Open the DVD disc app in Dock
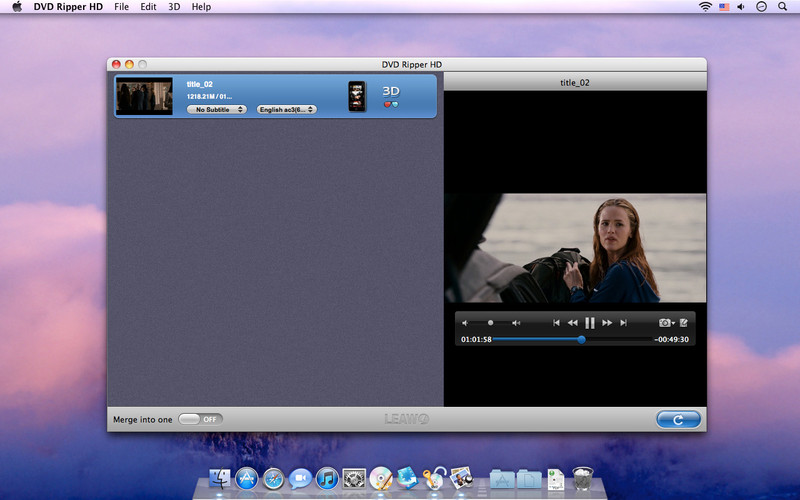Viewport: 800px width, 500px height. tap(381, 479)
